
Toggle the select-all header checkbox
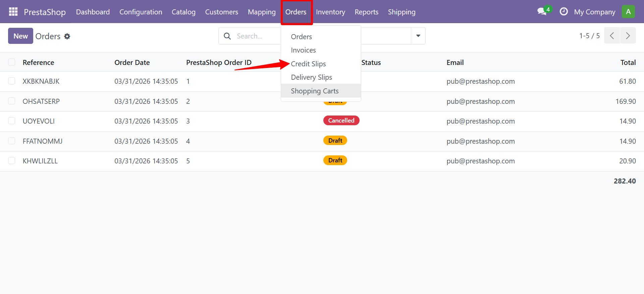[x=12, y=62]
